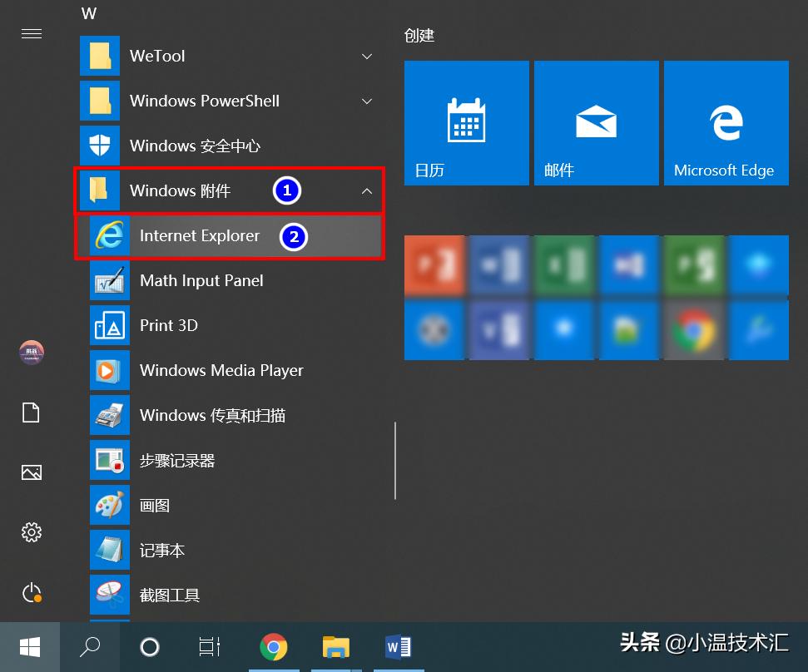Open 步骤记录器 (Steps Recorder)
The image size is (808, 672).
pos(175,460)
